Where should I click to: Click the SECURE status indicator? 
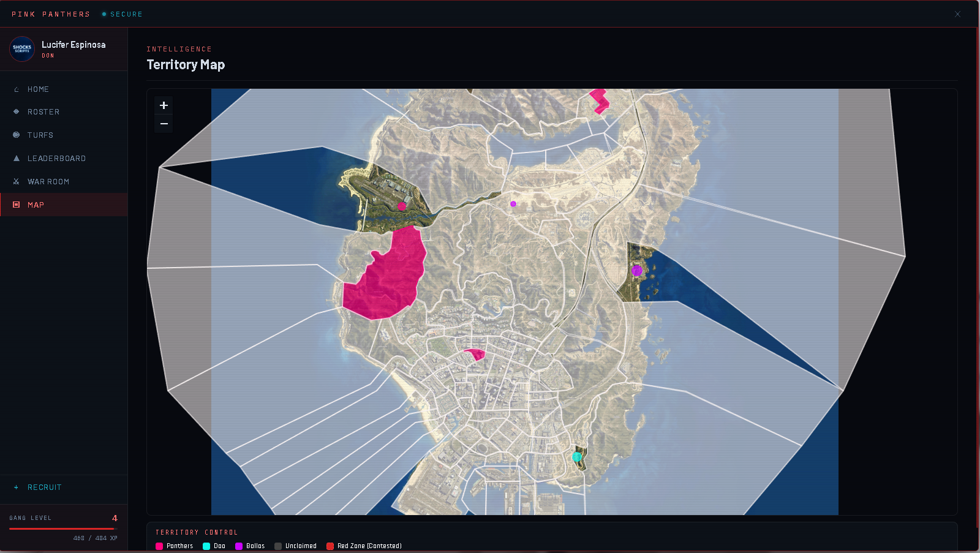click(123, 14)
